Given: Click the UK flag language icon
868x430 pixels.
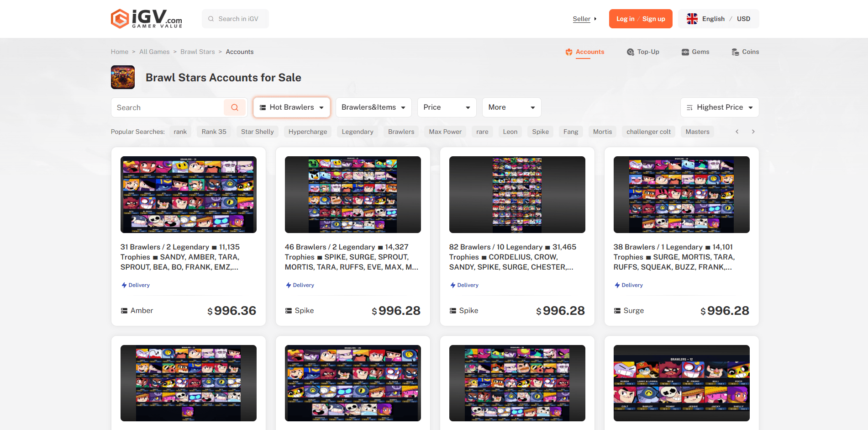Looking at the screenshot, I should [x=692, y=19].
